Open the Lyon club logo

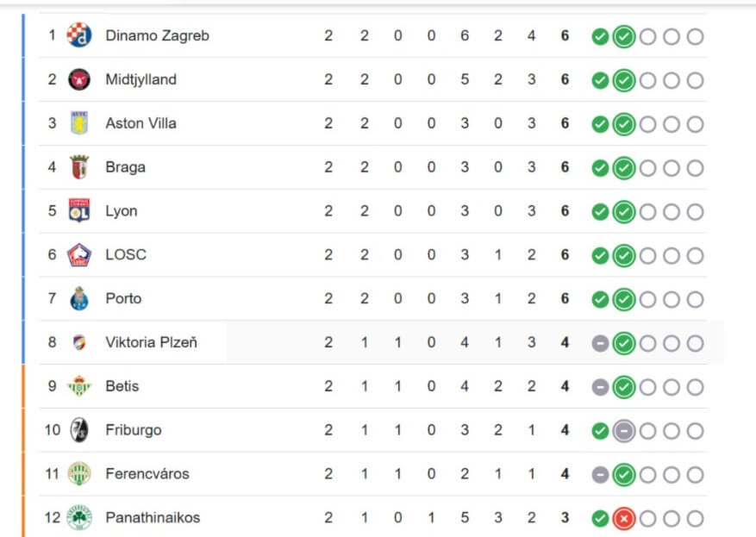click(79, 211)
